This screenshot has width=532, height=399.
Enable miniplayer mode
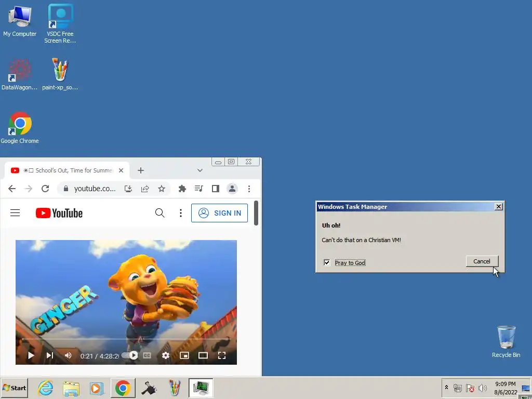pos(184,355)
